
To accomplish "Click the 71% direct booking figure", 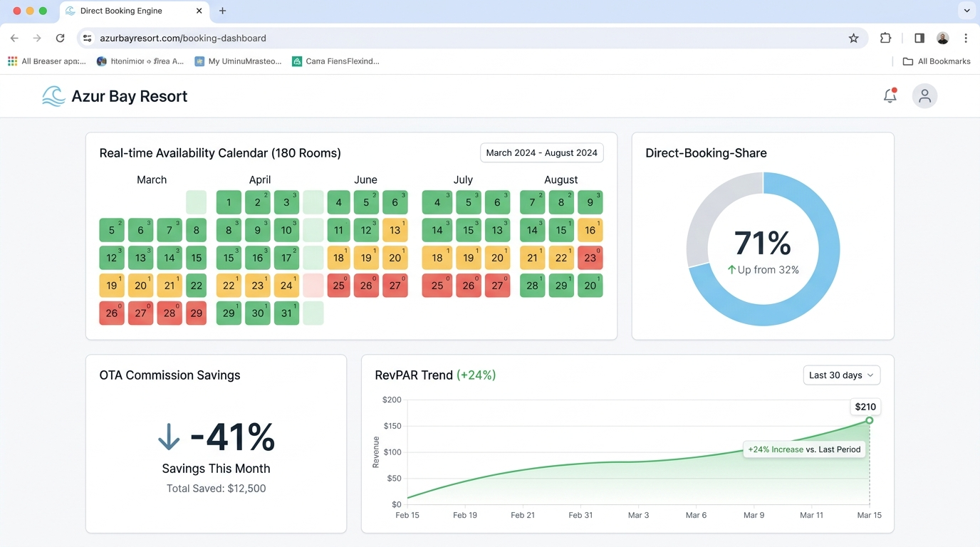I will (x=763, y=244).
